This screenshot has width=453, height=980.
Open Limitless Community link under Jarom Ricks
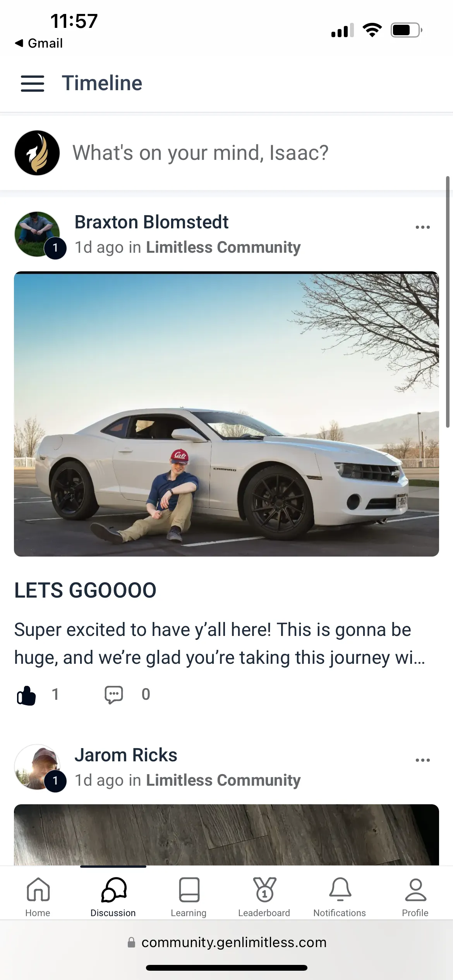coord(223,780)
